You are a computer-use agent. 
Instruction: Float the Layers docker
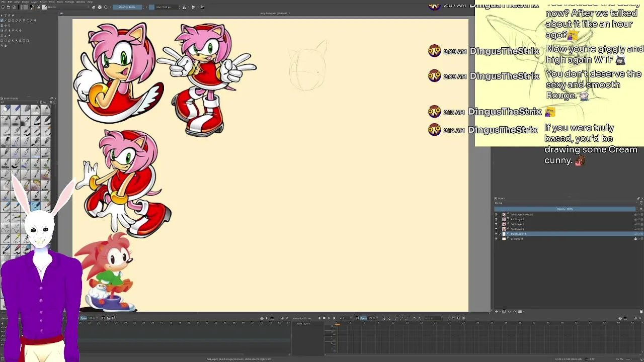[638, 199]
